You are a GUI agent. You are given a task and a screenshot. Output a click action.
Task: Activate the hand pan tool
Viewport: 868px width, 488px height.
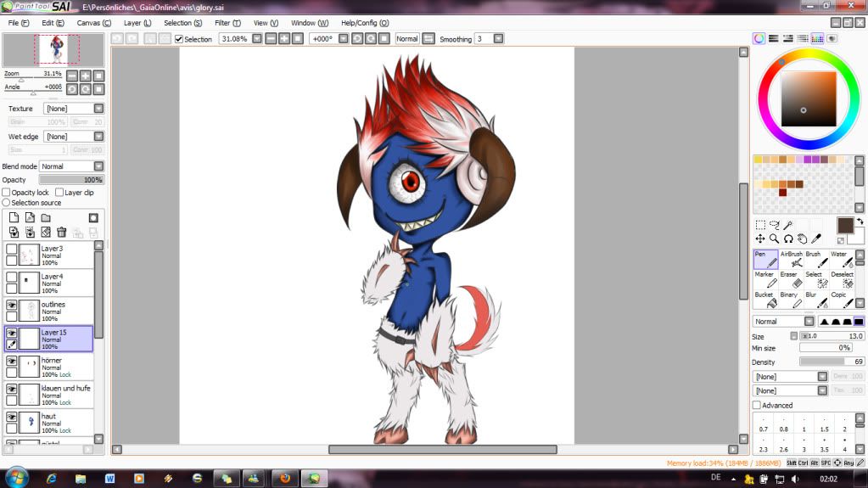[802, 238]
